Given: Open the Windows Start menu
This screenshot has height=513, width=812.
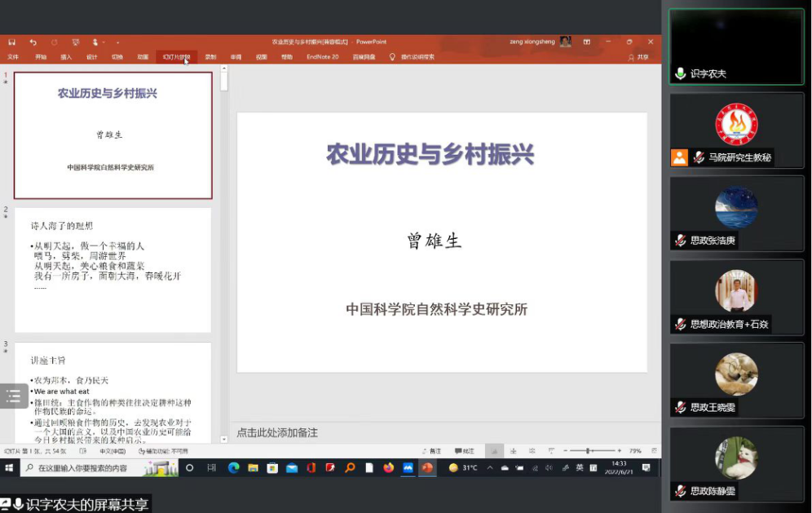Looking at the screenshot, I should 10,468.
